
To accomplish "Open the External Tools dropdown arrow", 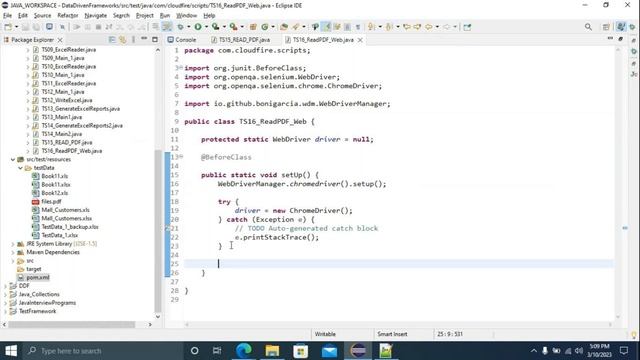I will [x=242, y=27].
